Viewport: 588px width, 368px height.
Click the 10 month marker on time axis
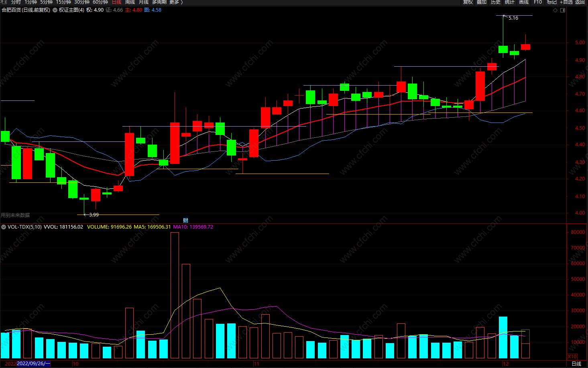75,364
